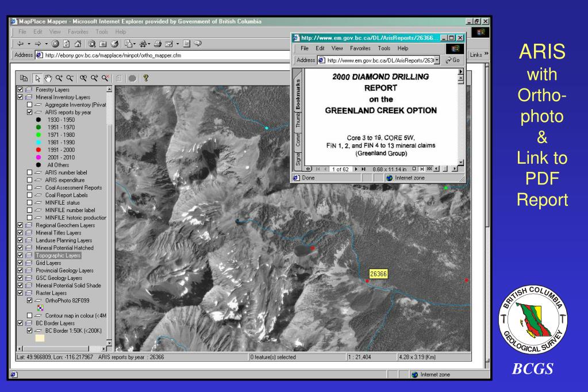Click the 26366 ARIS report label on map
Image resolution: width=588 pixels, height=392 pixels.
point(378,274)
